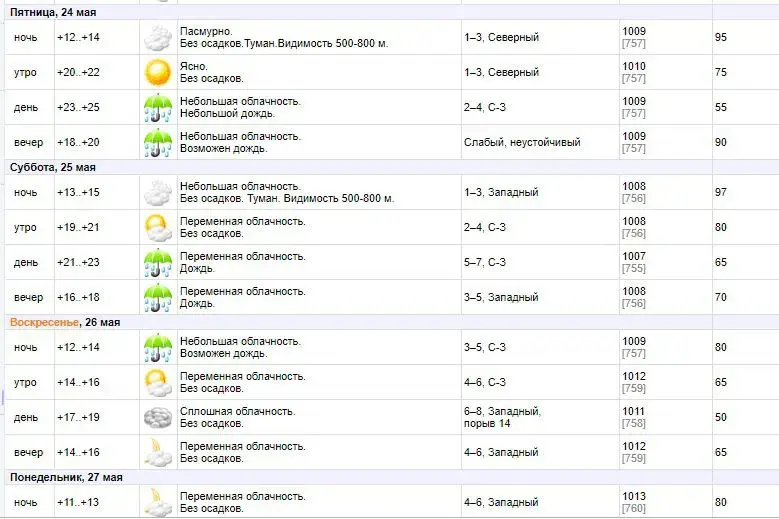Click pressure '1011 [758]' on Sunday day
Screen dimensions: 779x519
click(634, 417)
